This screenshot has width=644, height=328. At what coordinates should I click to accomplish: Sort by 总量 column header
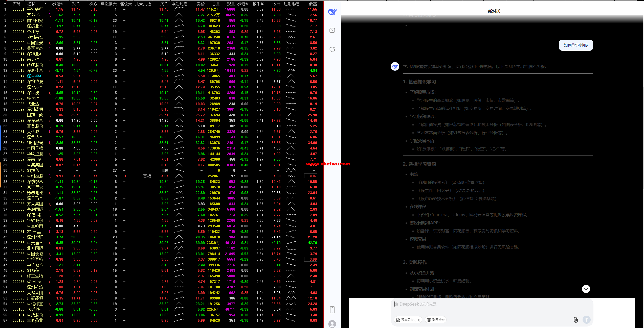[216, 4]
